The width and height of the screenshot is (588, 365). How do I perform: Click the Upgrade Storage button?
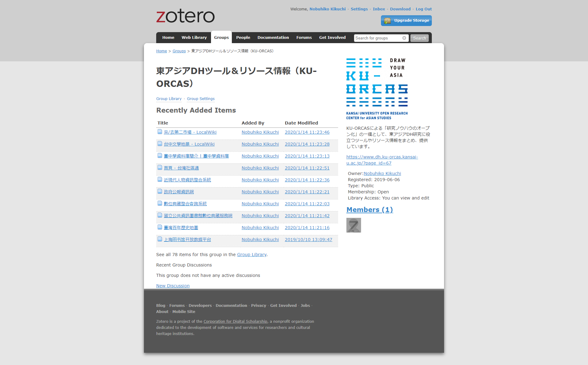click(406, 20)
